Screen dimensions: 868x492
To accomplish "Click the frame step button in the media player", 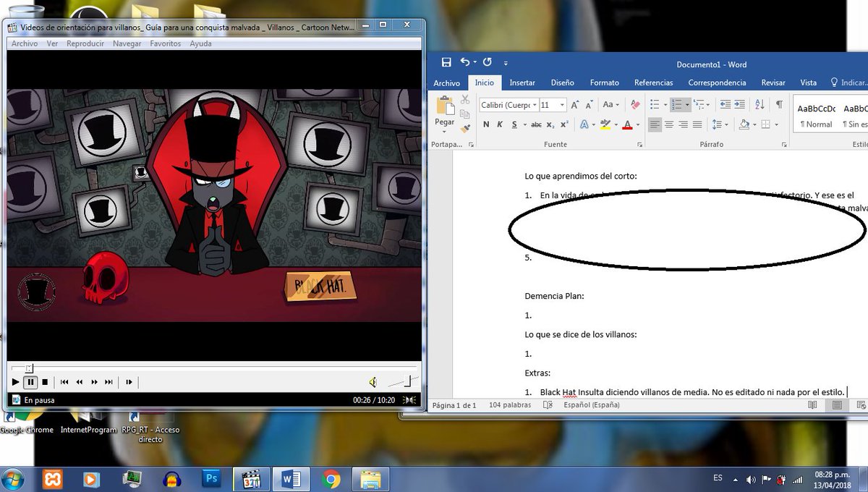I will (x=129, y=382).
